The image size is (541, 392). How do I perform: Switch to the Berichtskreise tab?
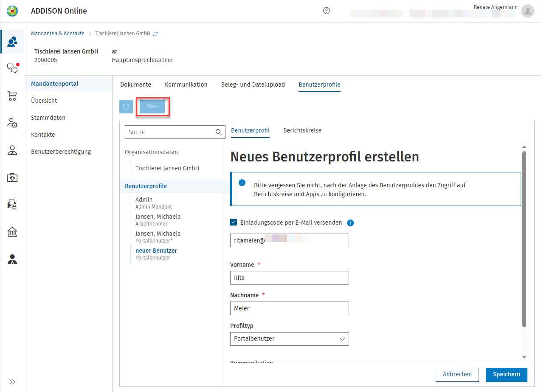[302, 130]
